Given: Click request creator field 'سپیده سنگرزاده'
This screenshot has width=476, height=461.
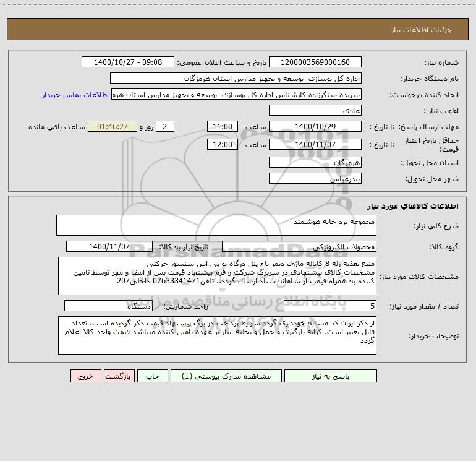Looking at the screenshot, I should click(237, 95).
